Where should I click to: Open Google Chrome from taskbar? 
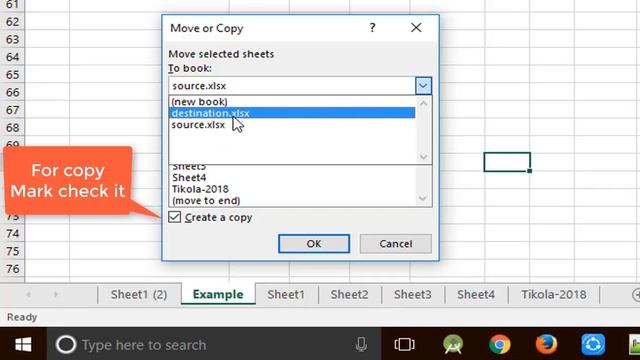500,344
